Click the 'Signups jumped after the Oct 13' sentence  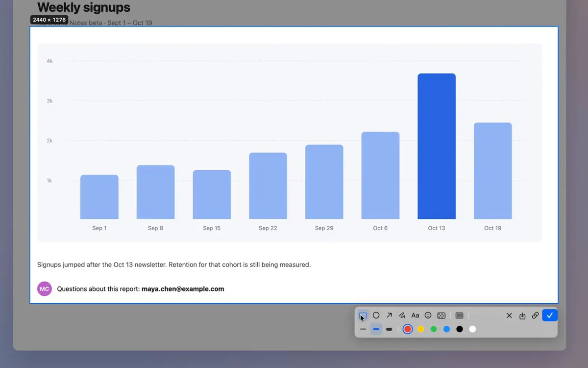[174, 264]
